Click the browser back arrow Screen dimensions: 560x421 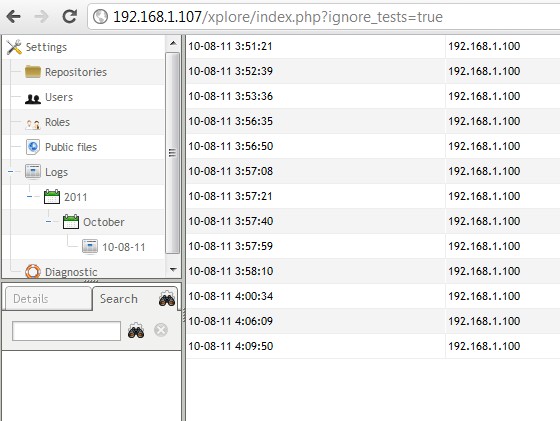tap(14, 16)
